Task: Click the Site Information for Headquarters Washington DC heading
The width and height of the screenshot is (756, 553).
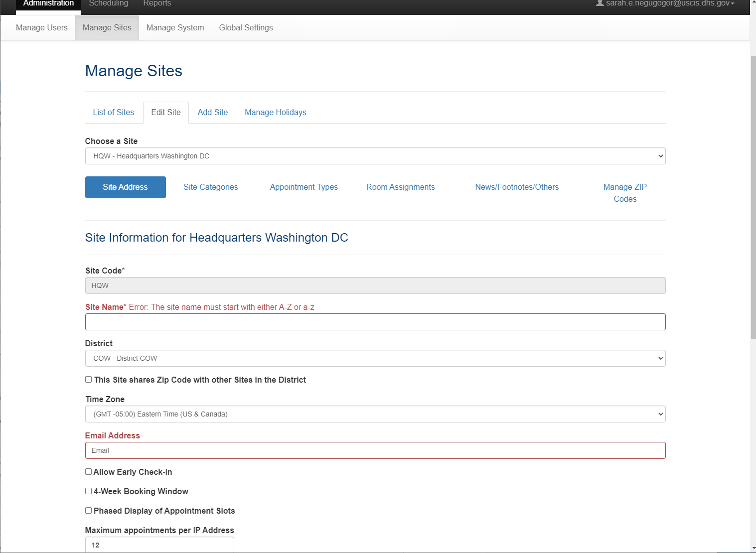Action: click(x=217, y=238)
